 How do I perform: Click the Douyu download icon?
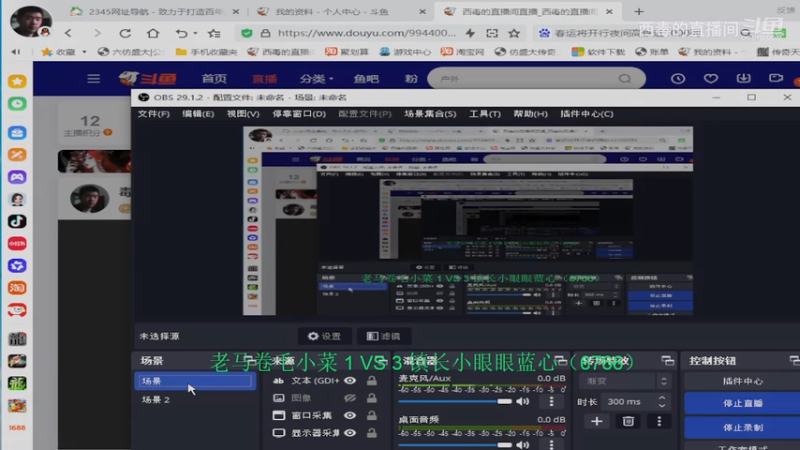click(x=743, y=78)
